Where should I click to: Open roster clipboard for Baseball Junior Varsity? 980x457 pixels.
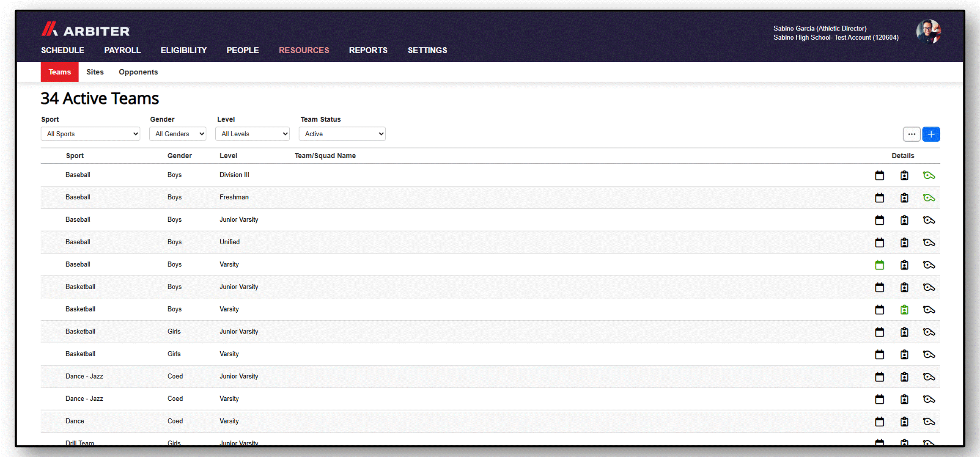click(x=904, y=220)
